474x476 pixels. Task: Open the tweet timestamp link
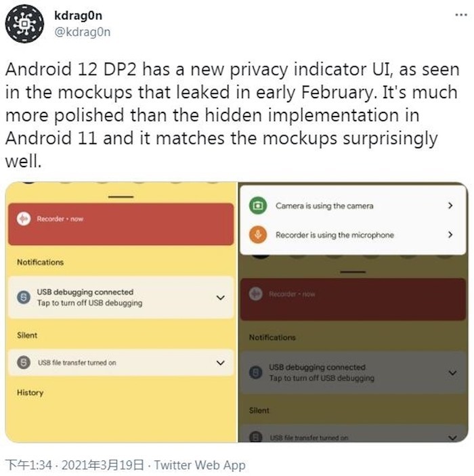click(x=74, y=465)
